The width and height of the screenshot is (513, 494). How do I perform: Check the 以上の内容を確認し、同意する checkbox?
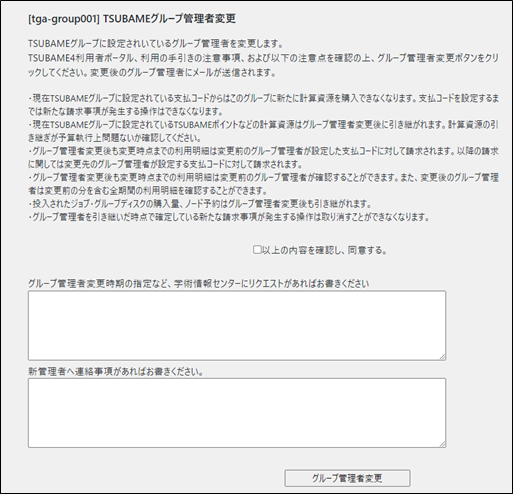coord(257,250)
